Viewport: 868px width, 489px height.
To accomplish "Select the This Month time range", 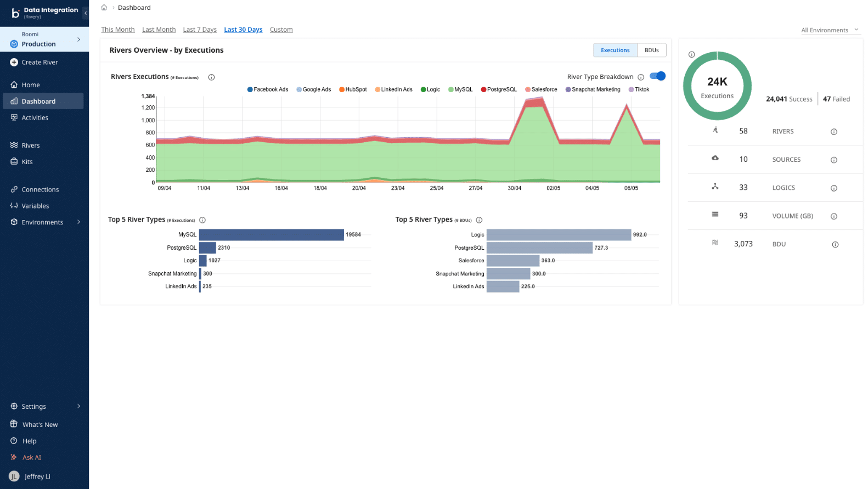I will pos(118,30).
